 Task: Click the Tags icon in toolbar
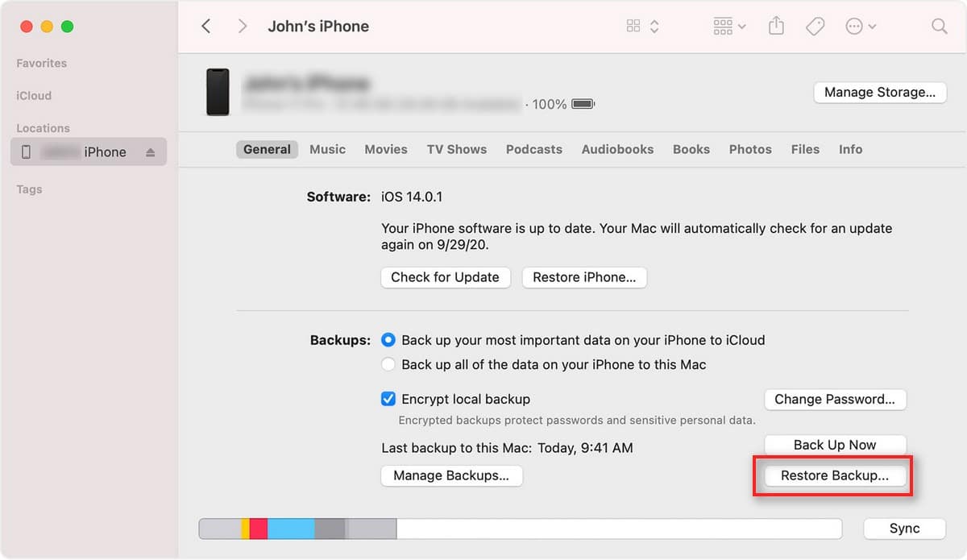[x=816, y=26]
